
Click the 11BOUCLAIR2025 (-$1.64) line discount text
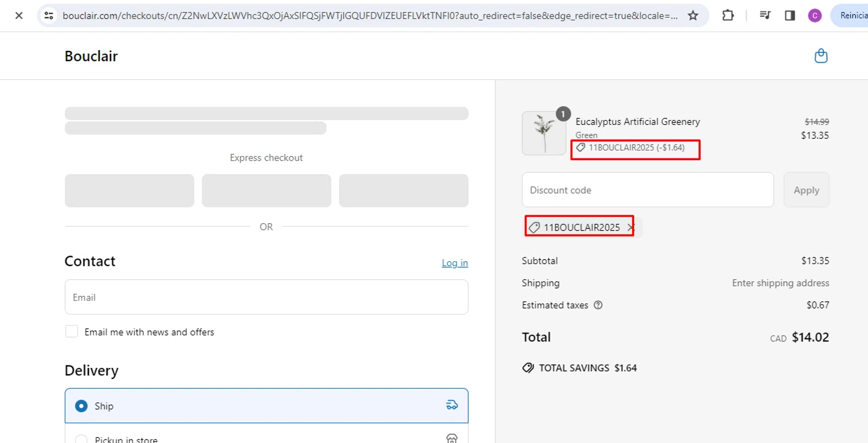637,147
